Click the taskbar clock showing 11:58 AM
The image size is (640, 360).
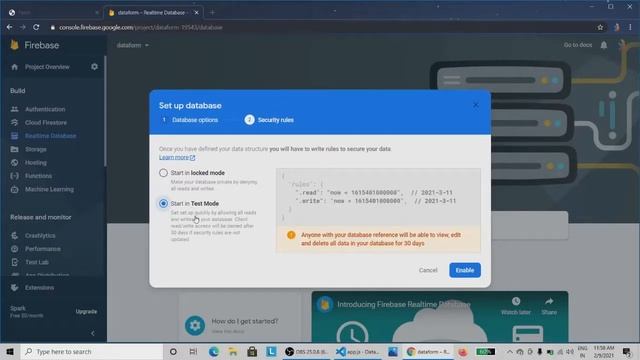coord(604,351)
